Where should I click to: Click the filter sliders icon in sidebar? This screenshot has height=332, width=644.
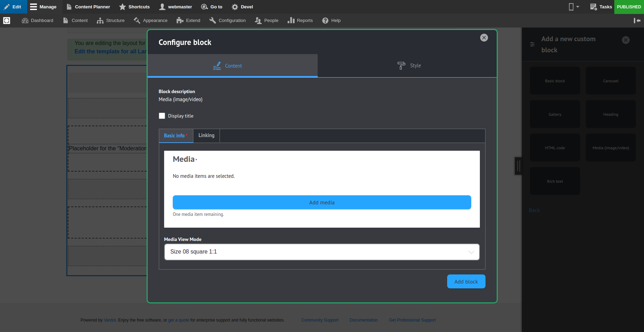532,44
